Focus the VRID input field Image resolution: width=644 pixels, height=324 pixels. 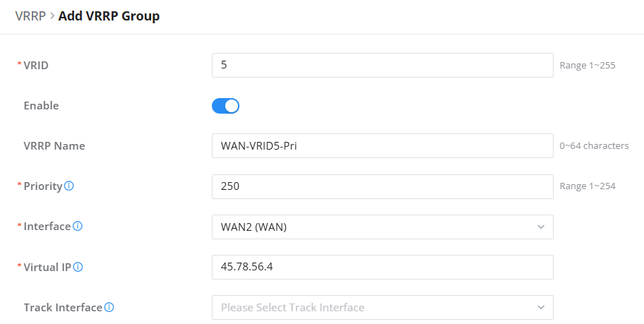(x=383, y=65)
